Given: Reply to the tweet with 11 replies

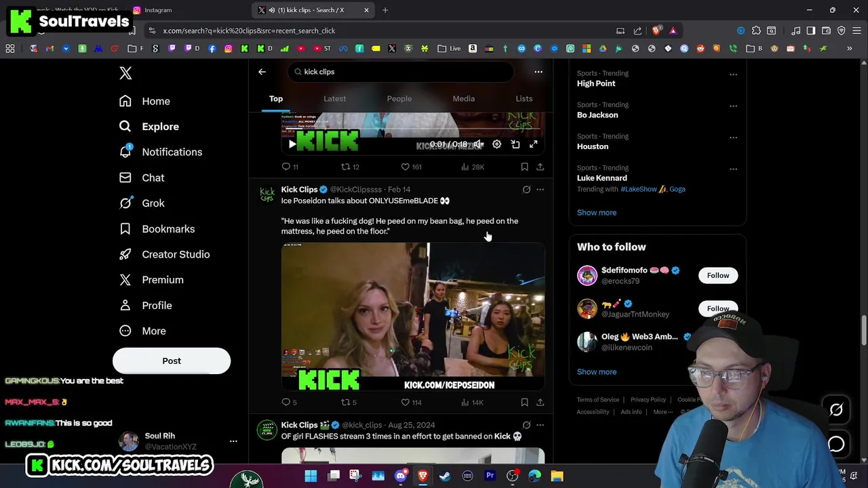Looking at the screenshot, I should point(290,167).
